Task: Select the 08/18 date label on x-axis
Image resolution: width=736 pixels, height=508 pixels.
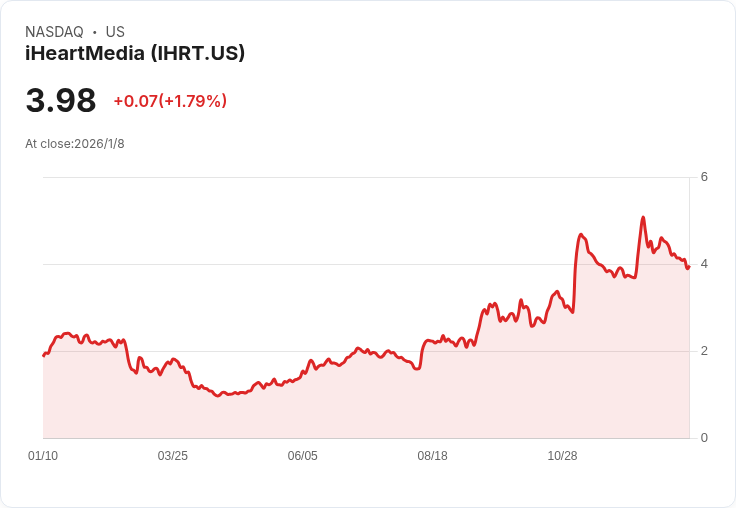Action: [x=432, y=456]
